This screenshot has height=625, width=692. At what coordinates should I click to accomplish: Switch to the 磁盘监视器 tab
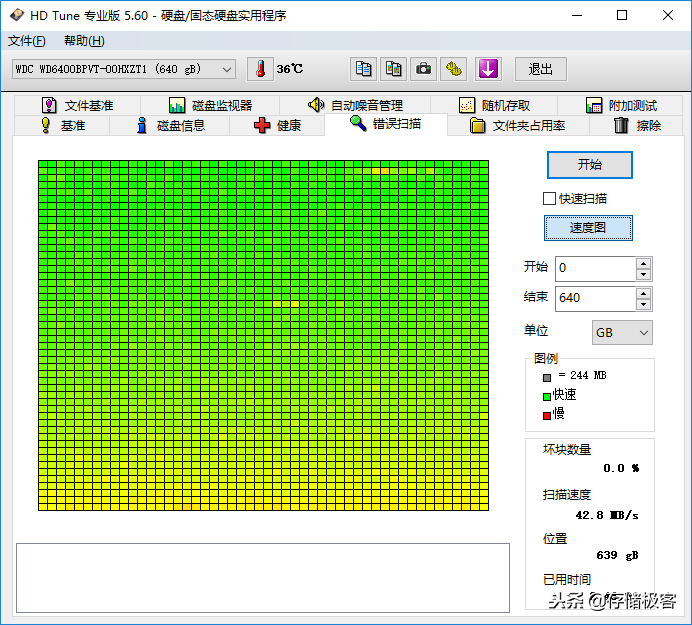click(x=210, y=105)
